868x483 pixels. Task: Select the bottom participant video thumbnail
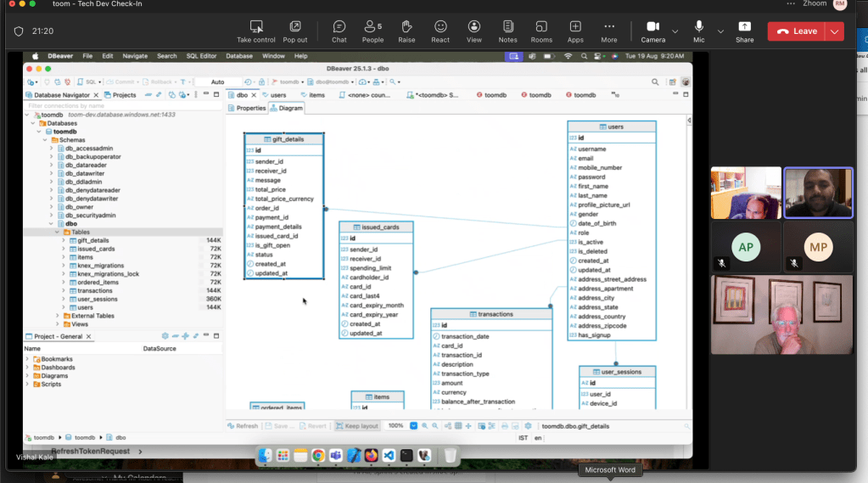tap(781, 315)
